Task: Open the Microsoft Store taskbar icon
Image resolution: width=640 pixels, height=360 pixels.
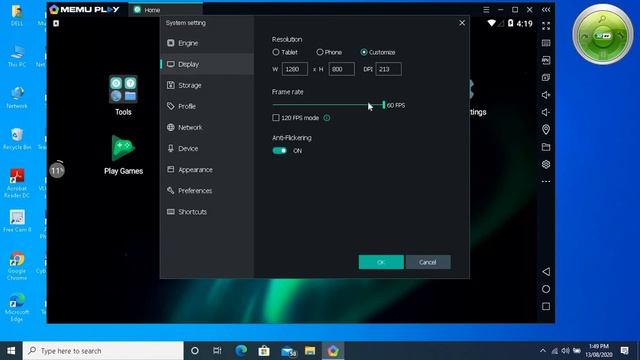Action: coord(264,351)
